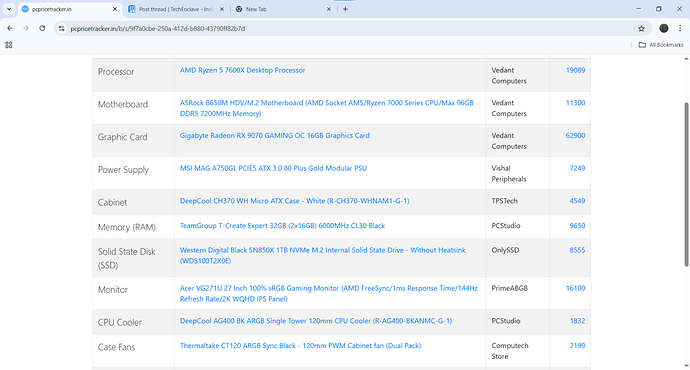Open Acer VG271U 27 Inch monitor link

(329, 293)
